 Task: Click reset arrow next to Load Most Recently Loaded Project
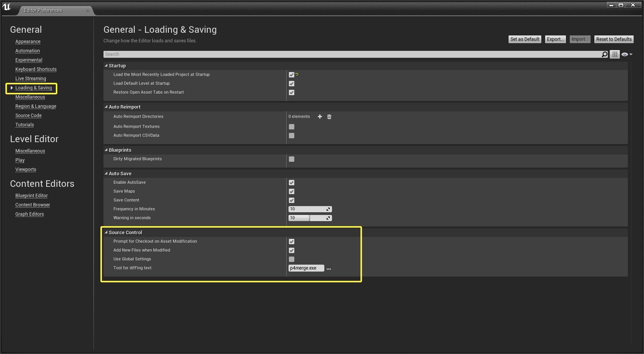pos(297,74)
